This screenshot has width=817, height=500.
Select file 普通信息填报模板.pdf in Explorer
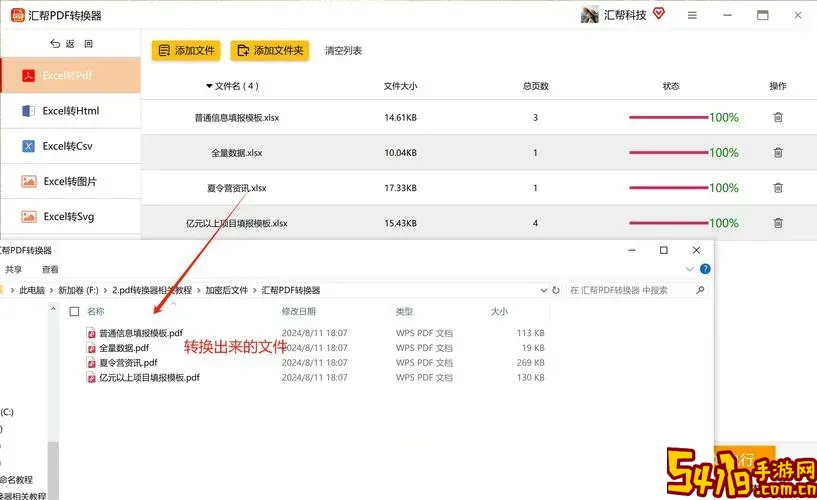pos(141,333)
